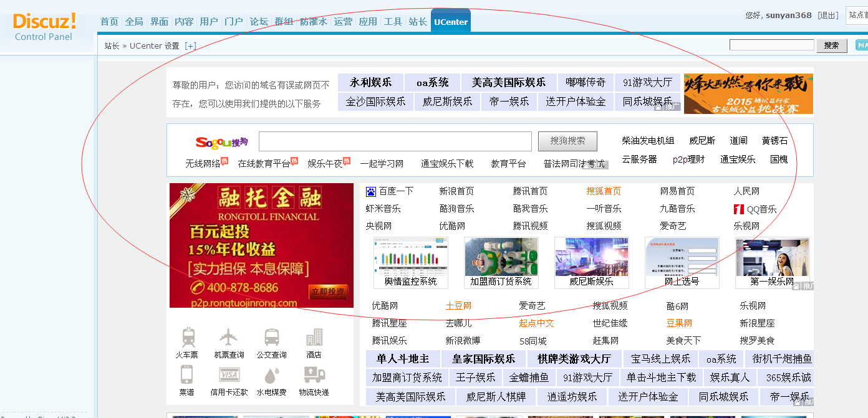Expand the [+] next to UCenter 设置
Viewport: 868px width, 418px height.
(190, 46)
